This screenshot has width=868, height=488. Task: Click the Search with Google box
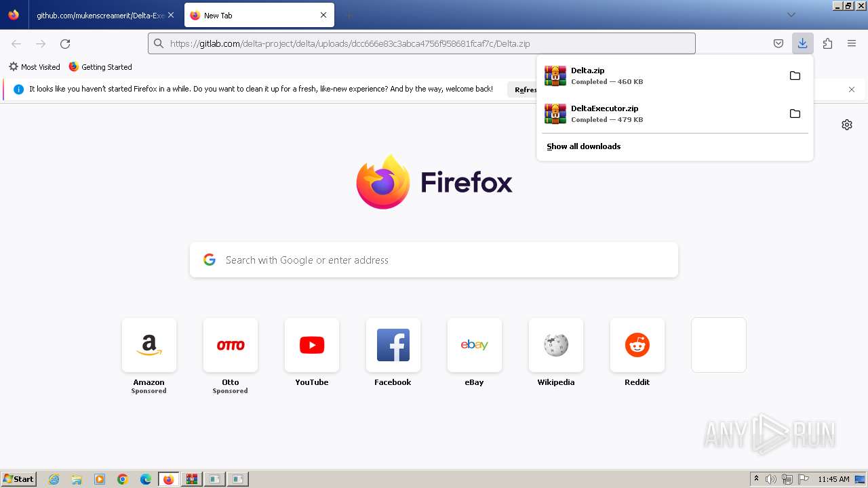click(434, 260)
